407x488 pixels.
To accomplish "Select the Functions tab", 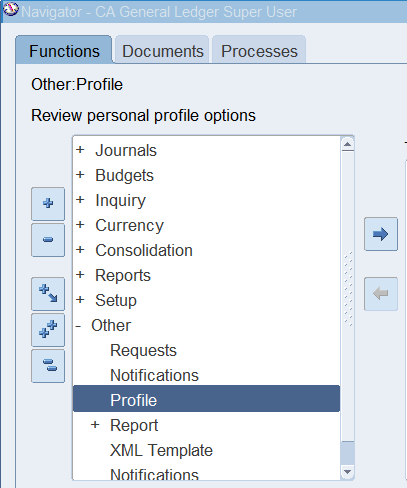I will (x=64, y=50).
